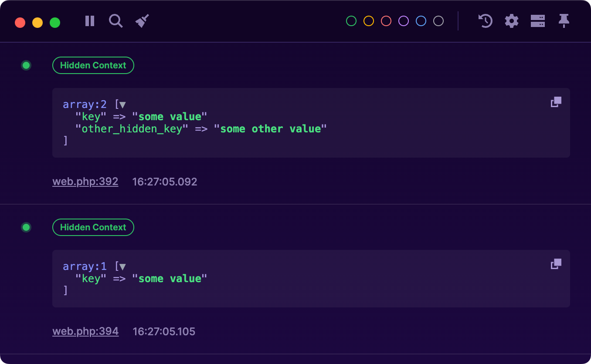Open web.php:394 in the editor

click(85, 331)
